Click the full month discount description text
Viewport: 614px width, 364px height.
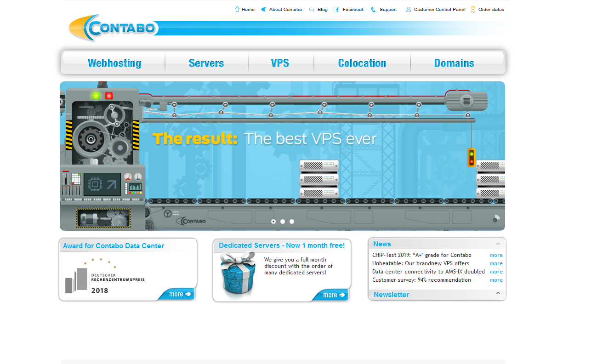coord(298,266)
